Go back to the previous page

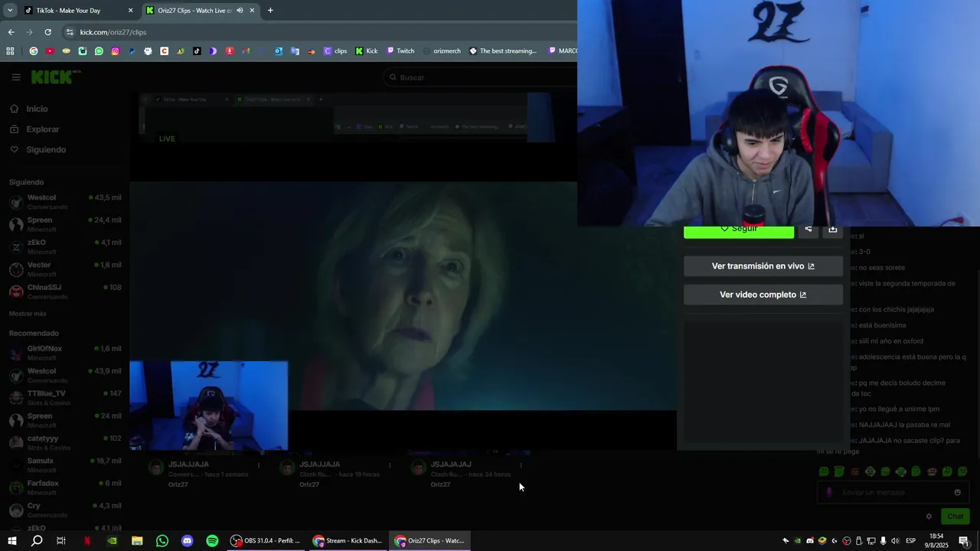(11, 32)
